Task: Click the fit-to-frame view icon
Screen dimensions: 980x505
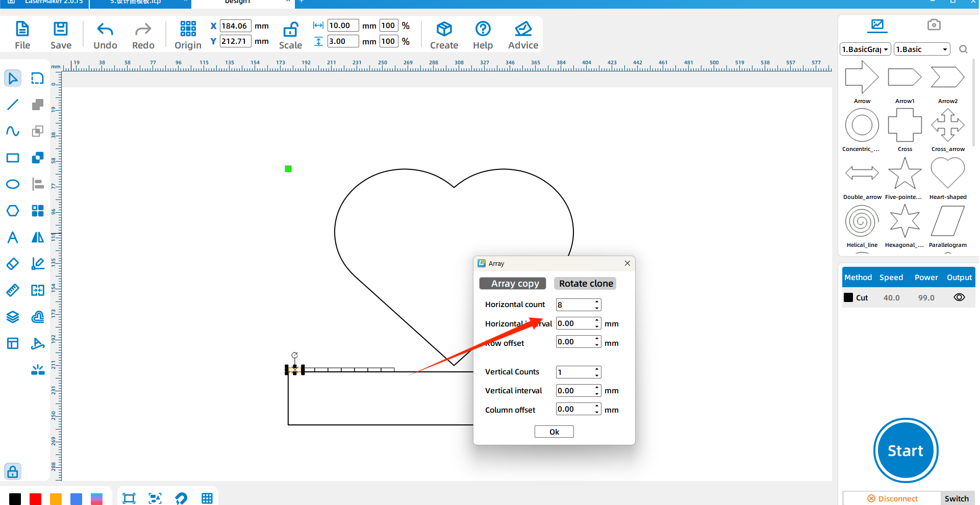Action: point(129,498)
